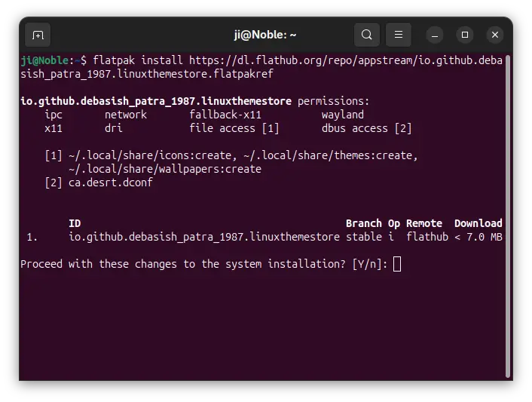
Task: Place cursor at the [Y/n] prompt
Action: click(x=397, y=264)
